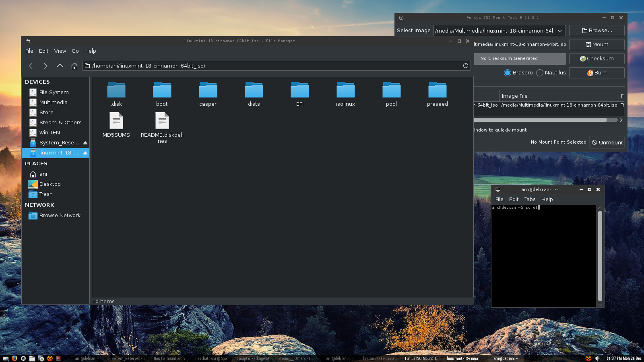Viewport: 644px width, 362px height.
Task: Select the .disk folder
Action: click(116, 95)
